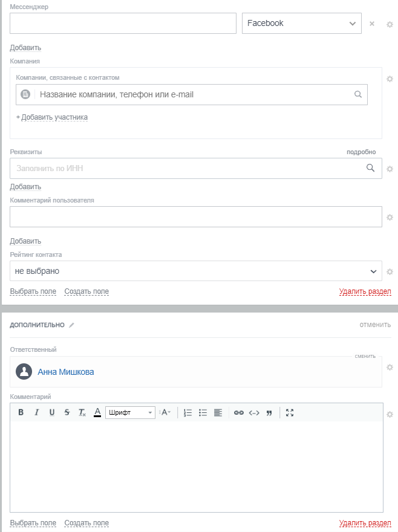The image size is (398, 532).
Task: Apply italic formatting in comment editor
Action: pos(36,412)
